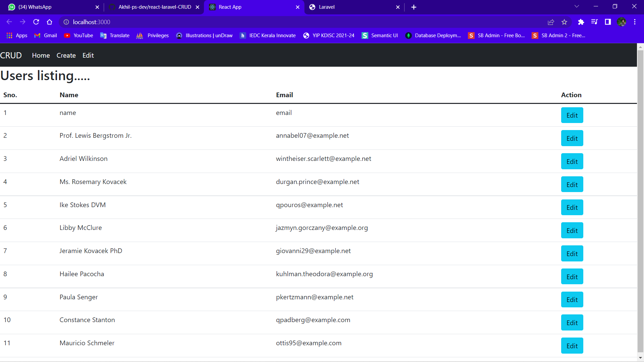Navigate to the Create page
The image size is (644, 362).
point(66,55)
